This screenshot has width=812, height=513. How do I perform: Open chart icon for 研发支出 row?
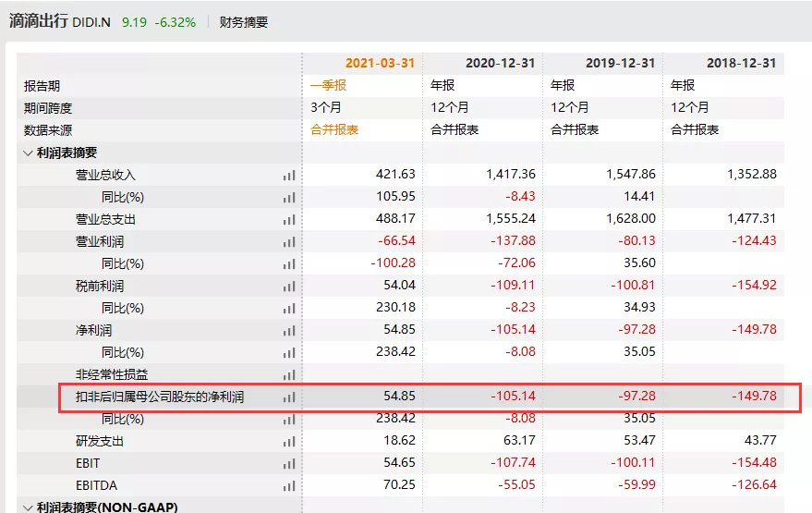pyautogui.click(x=289, y=442)
